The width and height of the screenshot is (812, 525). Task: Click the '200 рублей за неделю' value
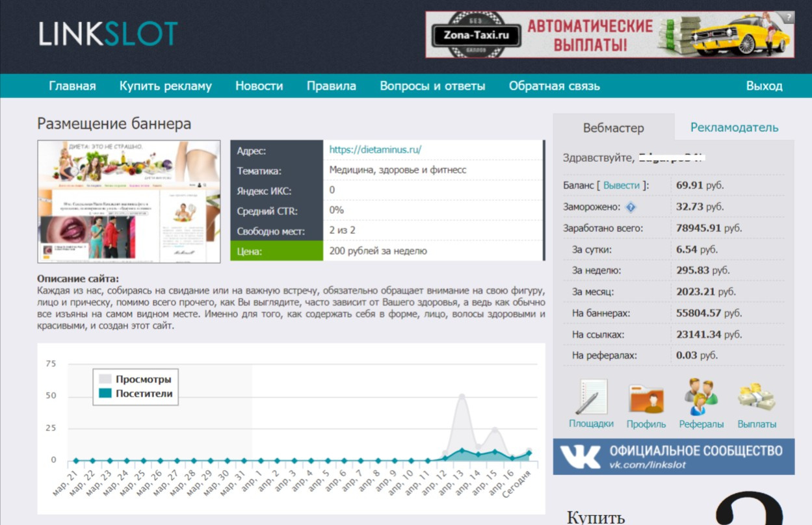[378, 251]
